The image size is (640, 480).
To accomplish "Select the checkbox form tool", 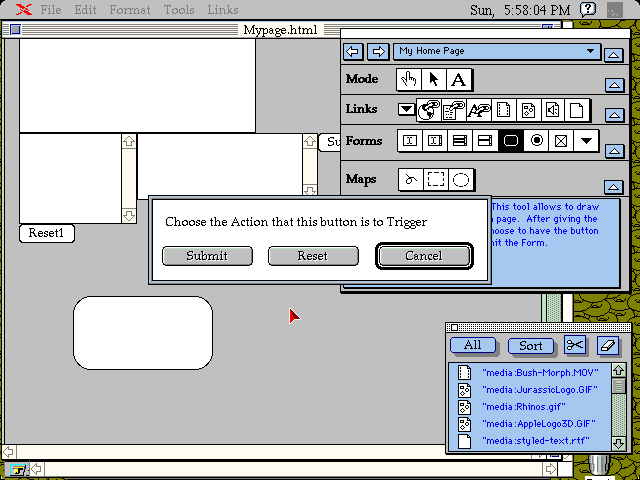I will click(561, 141).
